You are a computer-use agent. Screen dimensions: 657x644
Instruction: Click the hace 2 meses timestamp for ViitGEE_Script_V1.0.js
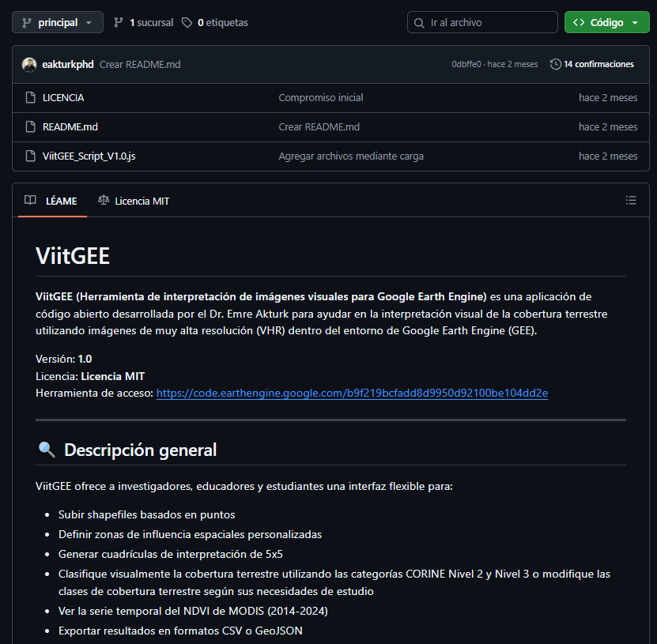(608, 156)
